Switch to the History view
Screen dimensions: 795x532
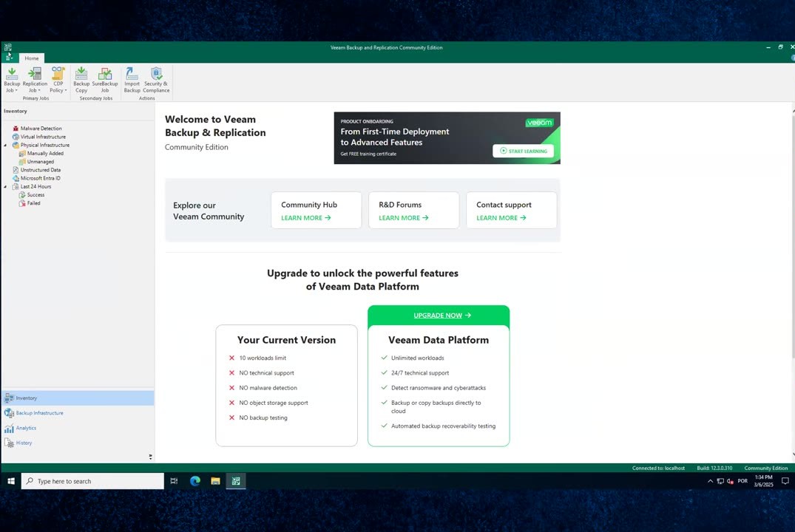pyautogui.click(x=78, y=443)
